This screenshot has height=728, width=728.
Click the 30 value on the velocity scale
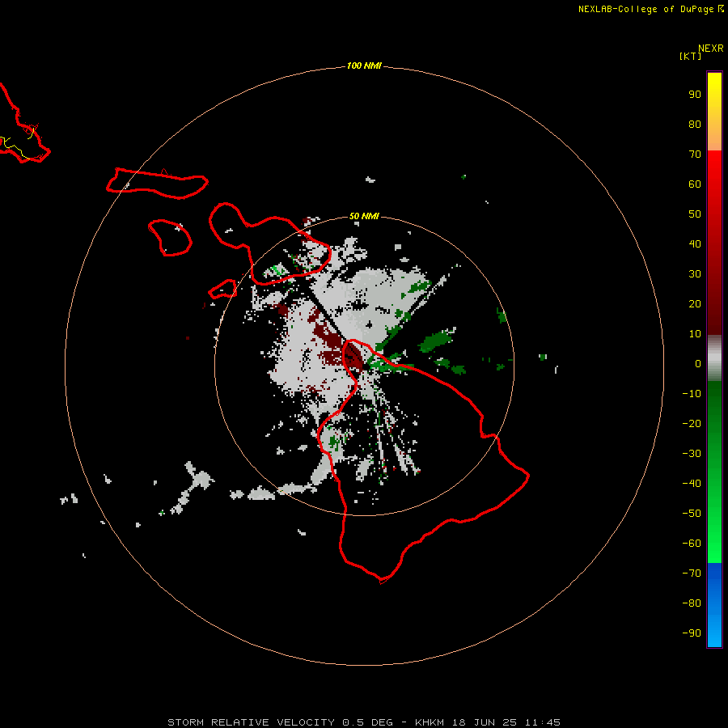695,274
